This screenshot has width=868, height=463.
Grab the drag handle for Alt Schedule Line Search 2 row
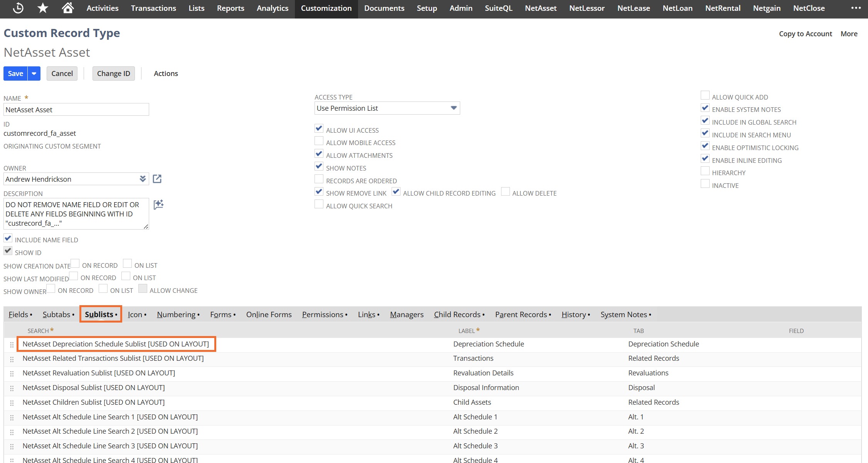(x=12, y=432)
